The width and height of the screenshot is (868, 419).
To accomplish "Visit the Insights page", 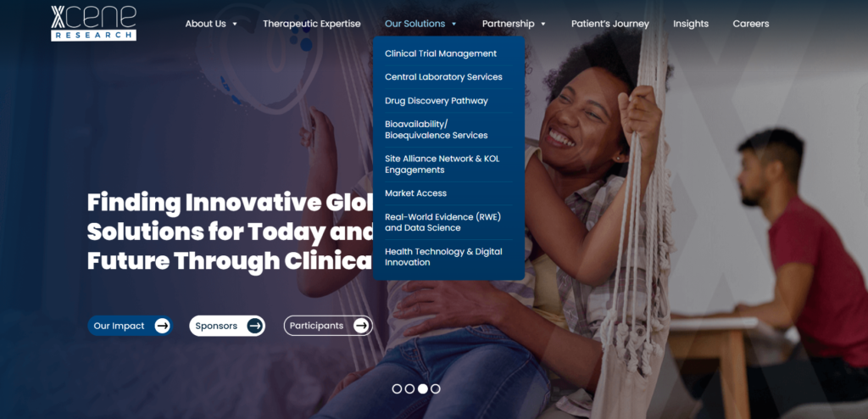I will pyautogui.click(x=691, y=24).
